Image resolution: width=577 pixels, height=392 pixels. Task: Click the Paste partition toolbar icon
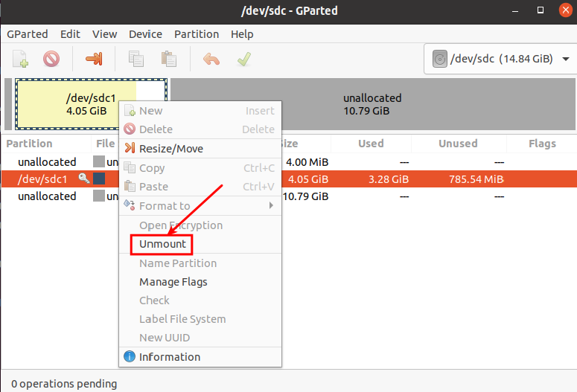click(169, 59)
